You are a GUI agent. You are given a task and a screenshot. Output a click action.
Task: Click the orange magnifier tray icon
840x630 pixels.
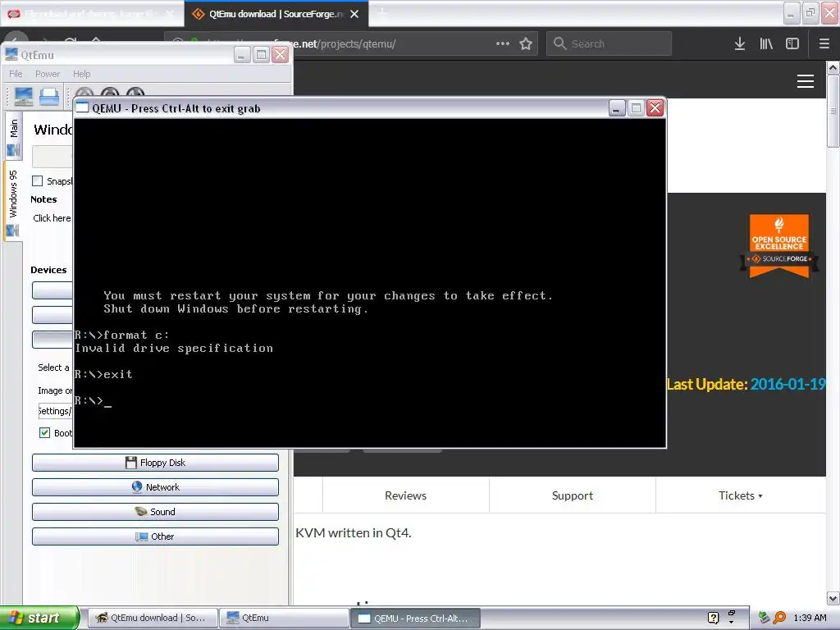779,618
